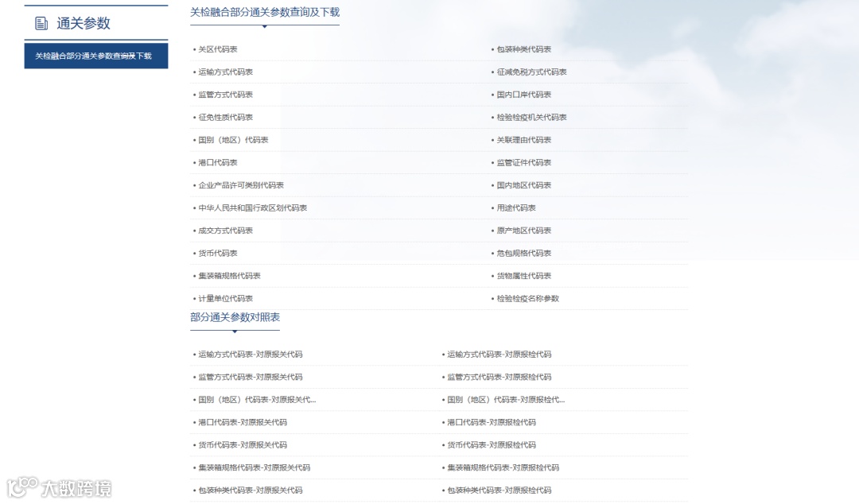The width and height of the screenshot is (859, 504).
Task: Open the 包装种类代码表 link
Action: pos(523,49)
